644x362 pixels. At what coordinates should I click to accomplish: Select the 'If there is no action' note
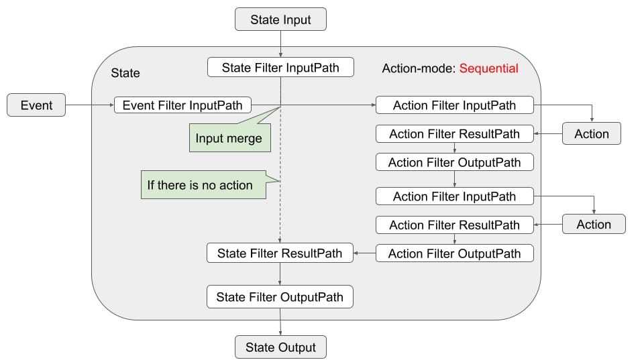pos(201,185)
